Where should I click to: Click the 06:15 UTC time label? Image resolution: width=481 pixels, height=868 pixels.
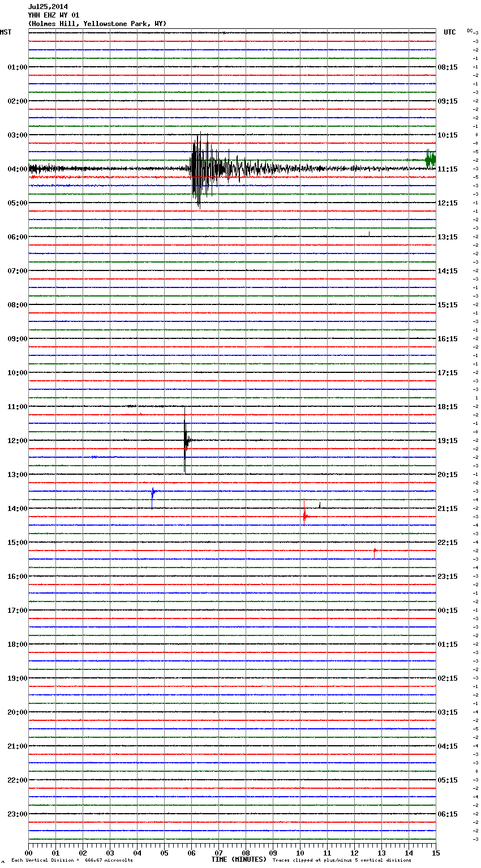pos(448,814)
